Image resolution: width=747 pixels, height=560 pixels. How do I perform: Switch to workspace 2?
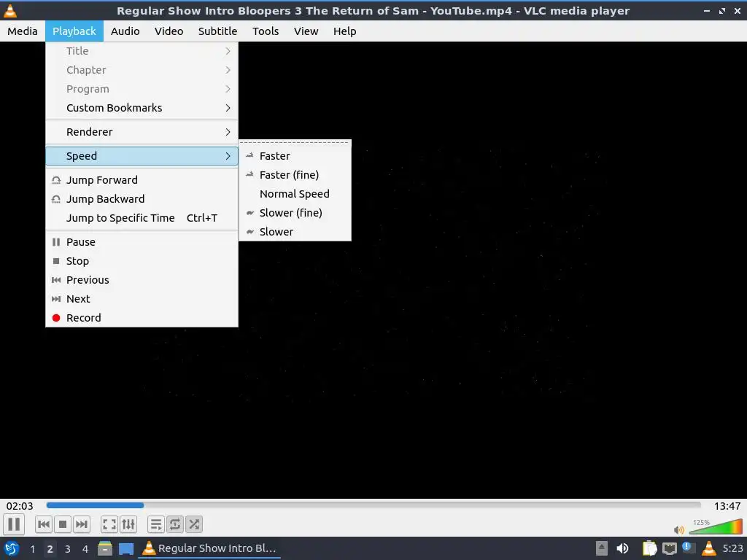tap(50, 549)
